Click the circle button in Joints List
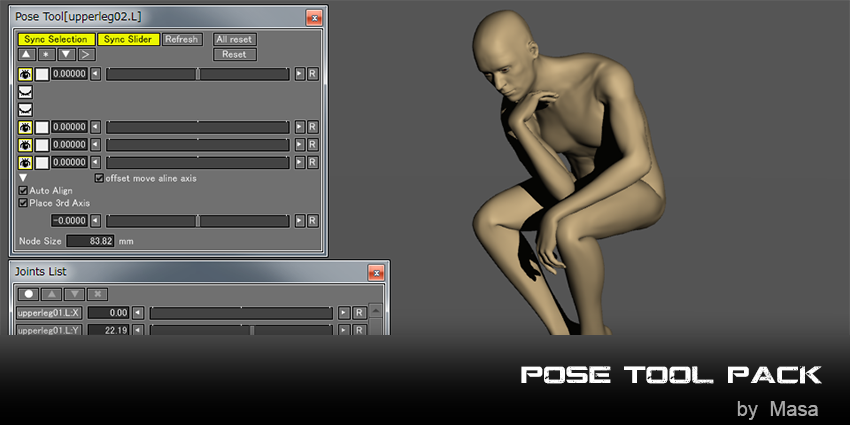 pyautogui.click(x=29, y=294)
